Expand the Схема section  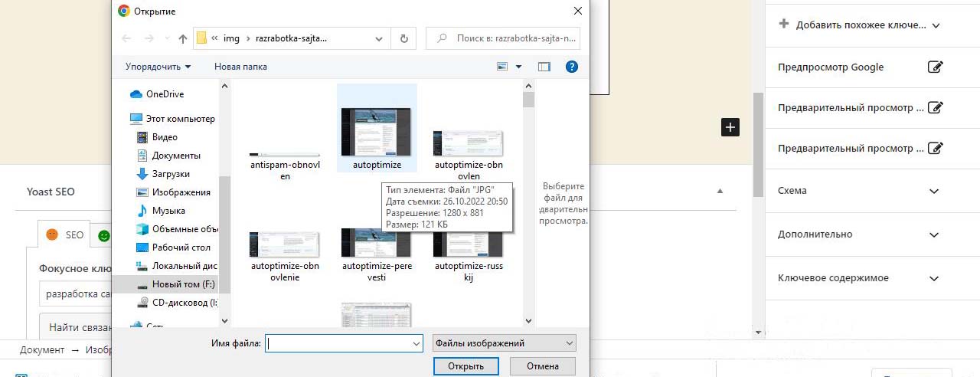point(933,191)
